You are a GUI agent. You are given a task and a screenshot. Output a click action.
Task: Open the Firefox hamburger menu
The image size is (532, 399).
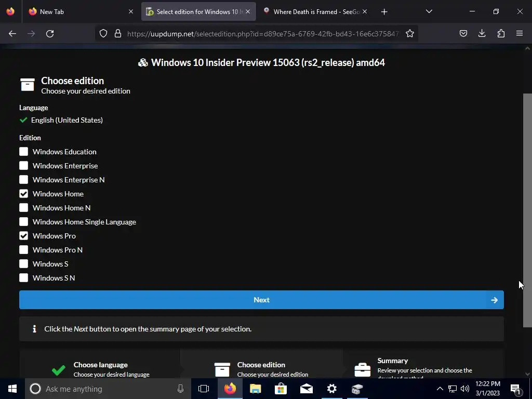(520, 33)
